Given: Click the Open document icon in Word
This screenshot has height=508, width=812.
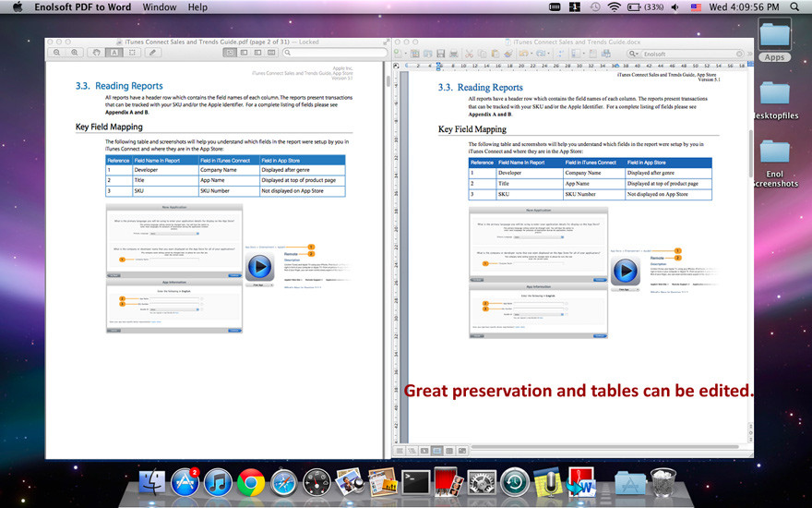Looking at the screenshot, I should pyautogui.click(x=427, y=54).
